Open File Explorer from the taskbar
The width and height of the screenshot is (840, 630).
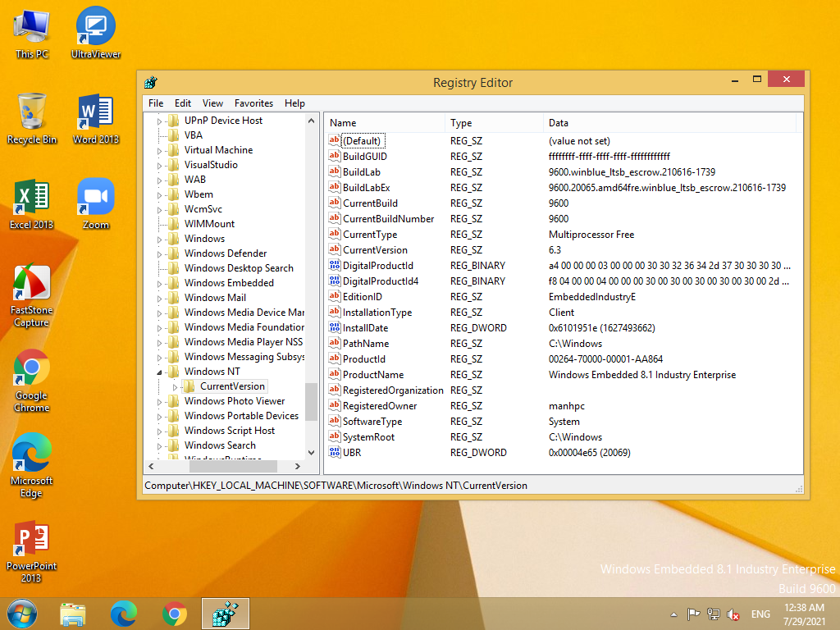[73, 614]
